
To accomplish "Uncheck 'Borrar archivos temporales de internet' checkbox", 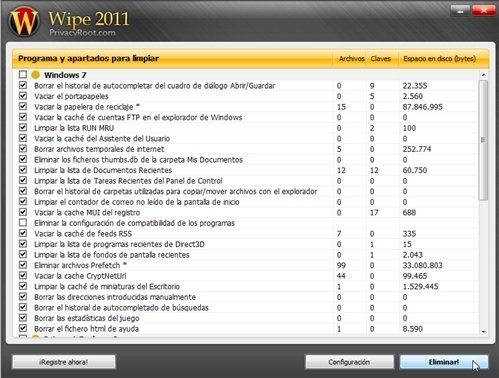I will click(x=23, y=149).
